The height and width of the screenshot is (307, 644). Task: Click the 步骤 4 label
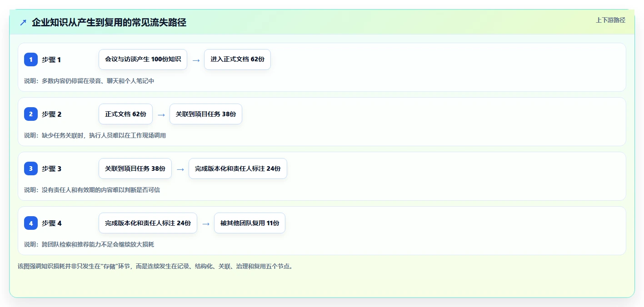pos(51,223)
